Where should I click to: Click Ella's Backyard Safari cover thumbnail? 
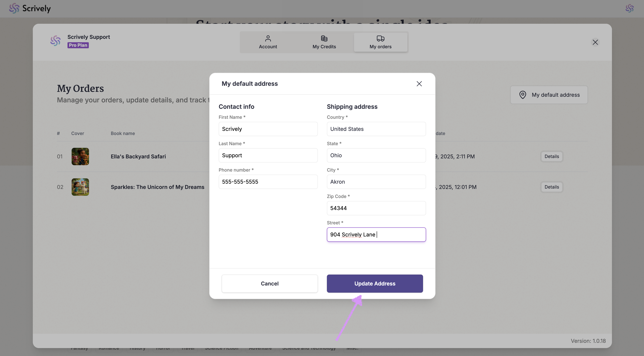(80, 157)
